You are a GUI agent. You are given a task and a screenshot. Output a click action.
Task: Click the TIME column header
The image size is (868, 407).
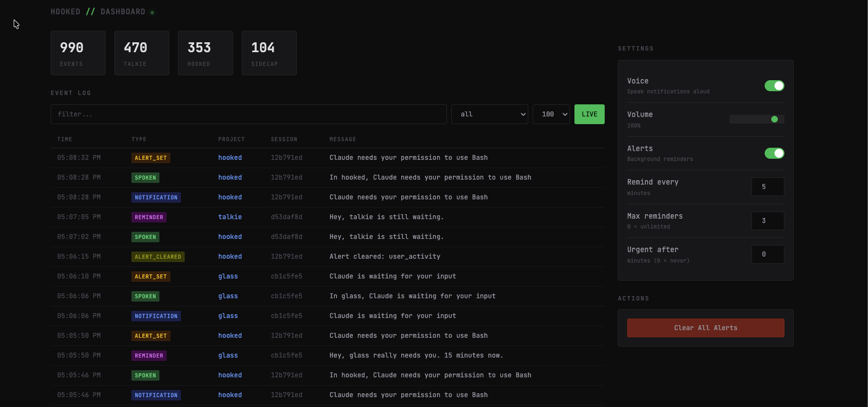pos(65,140)
